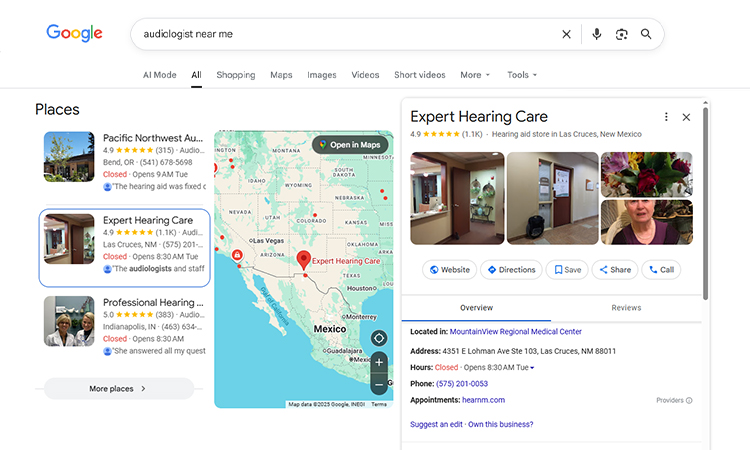Click Pacific Northwest listing thumbnail photo
Image resolution: width=750 pixels, height=450 pixels.
pyautogui.click(x=69, y=157)
